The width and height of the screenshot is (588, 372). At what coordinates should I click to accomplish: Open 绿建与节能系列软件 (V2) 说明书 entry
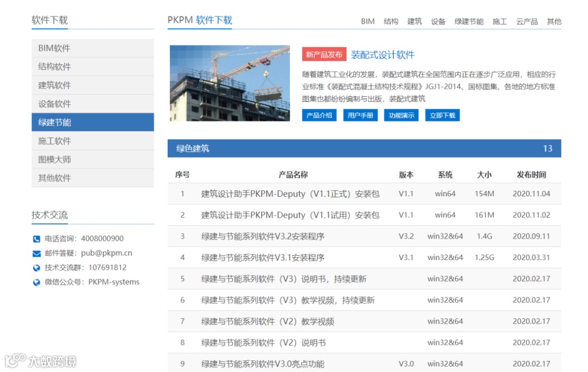tap(264, 343)
